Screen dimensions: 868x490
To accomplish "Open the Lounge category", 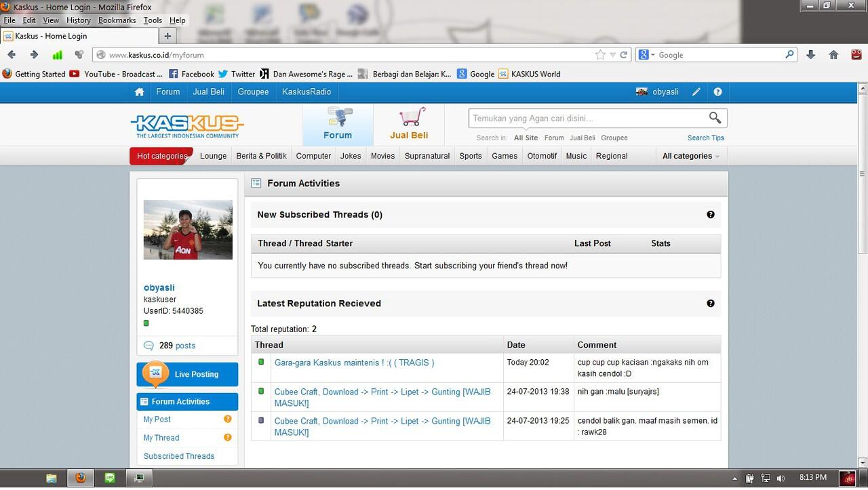I will [x=213, y=156].
